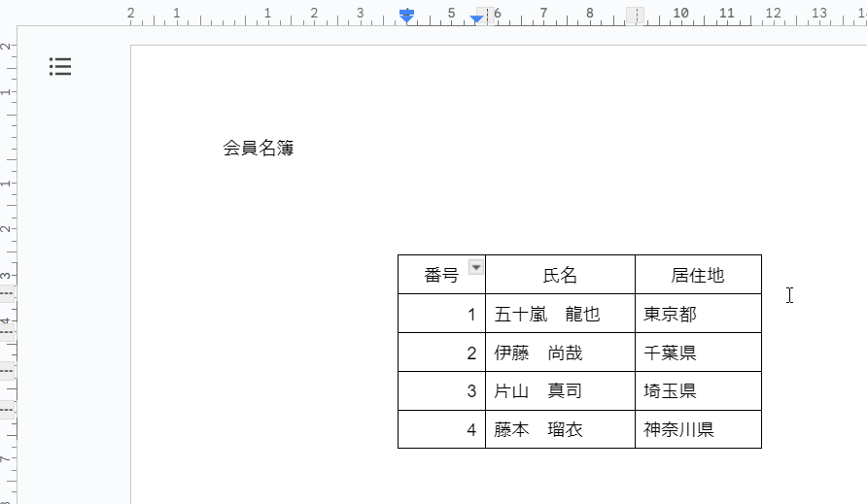Select the column border handle near ruler mark 6
Image resolution: width=867 pixels, height=504 pixels.
tap(486, 15)
